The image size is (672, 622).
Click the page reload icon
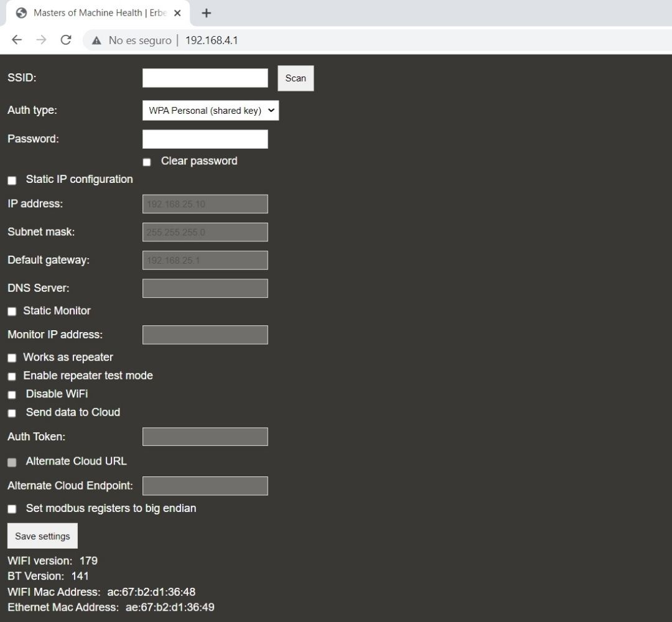[66, 39]
